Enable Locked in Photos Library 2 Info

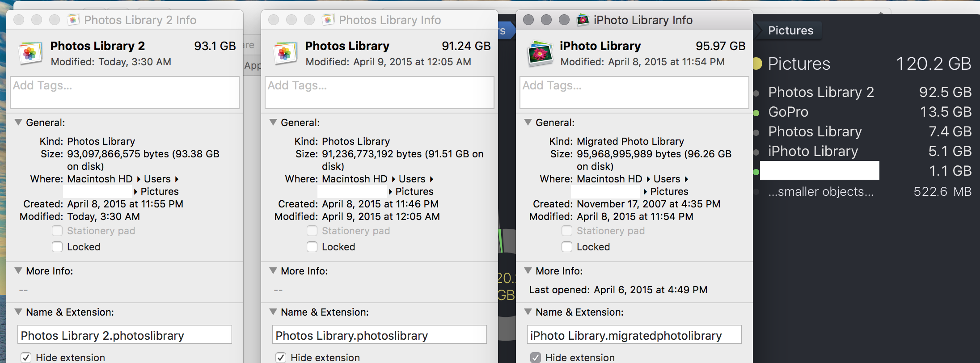(57, 247)
